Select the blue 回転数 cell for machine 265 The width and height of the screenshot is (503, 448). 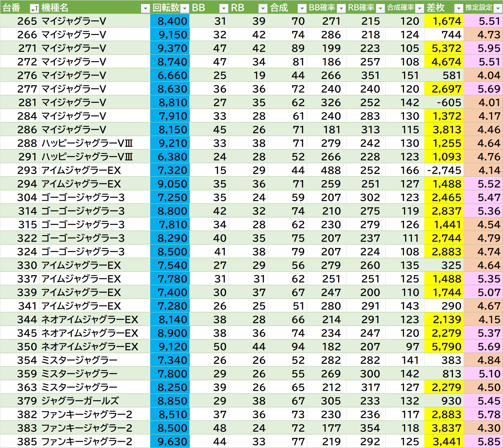pos(170,21)
